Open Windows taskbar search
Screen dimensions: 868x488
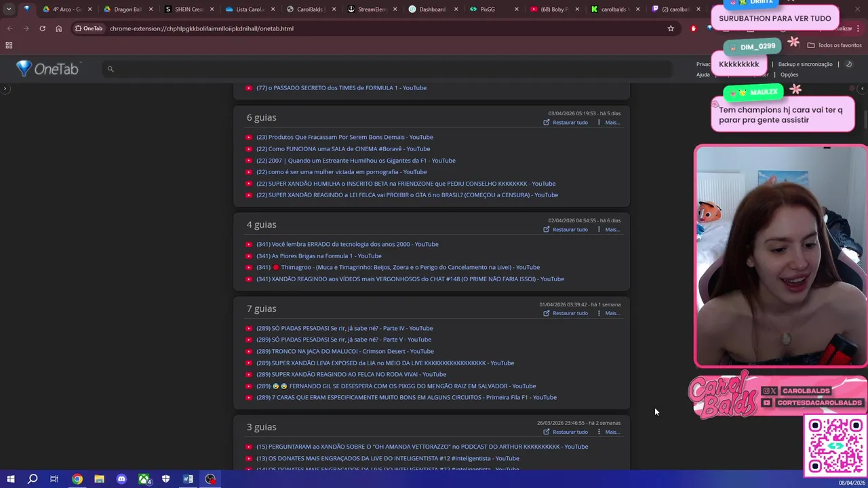click(x=32, y=479)
